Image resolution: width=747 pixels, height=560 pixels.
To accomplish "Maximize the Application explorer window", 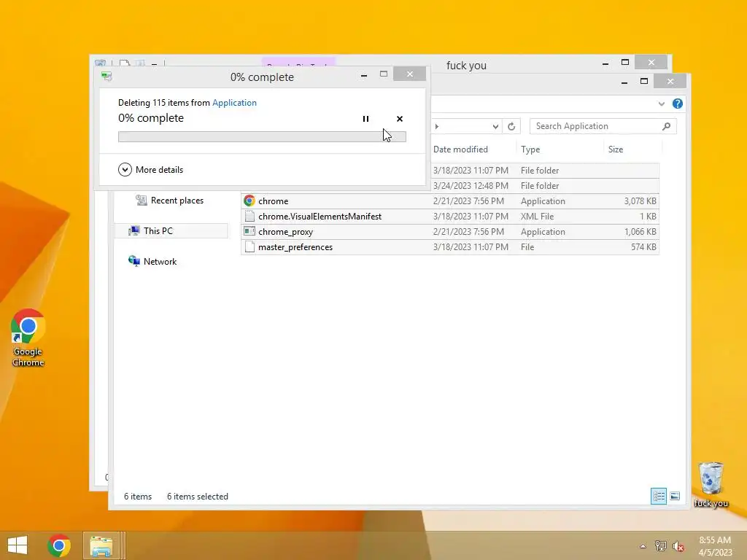I will coord(644,82).
